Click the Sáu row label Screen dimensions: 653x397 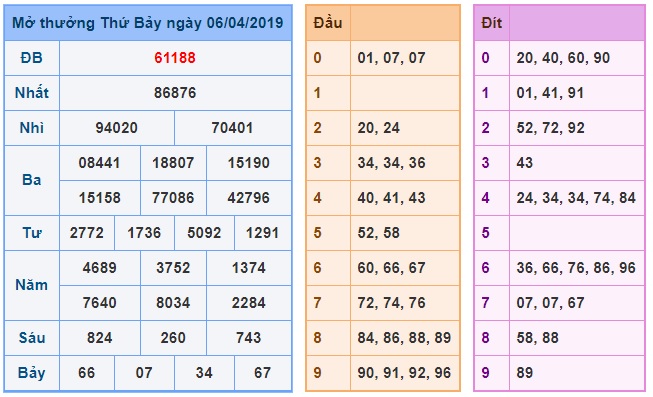[x=32, y=337]
